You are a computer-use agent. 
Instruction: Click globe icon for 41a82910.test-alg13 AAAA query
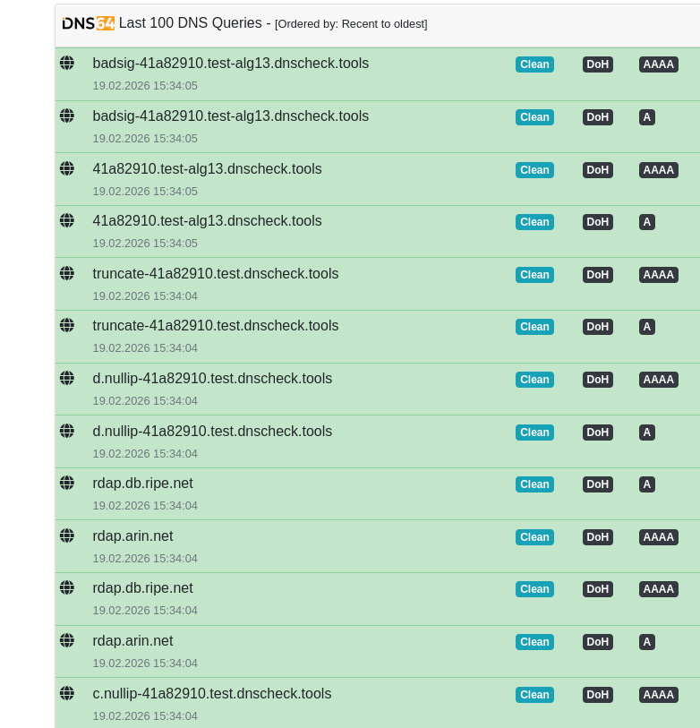click(67, 168)
